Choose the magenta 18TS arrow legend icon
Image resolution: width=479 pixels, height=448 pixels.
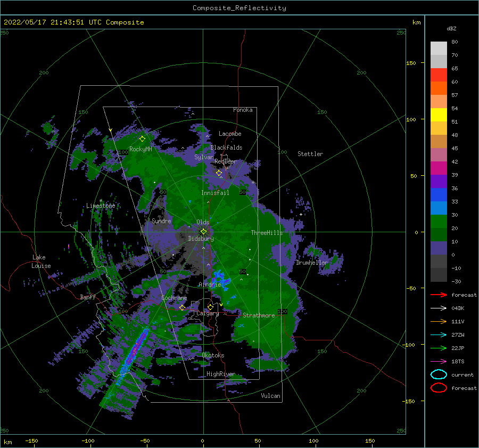click(x=439, y=362)
